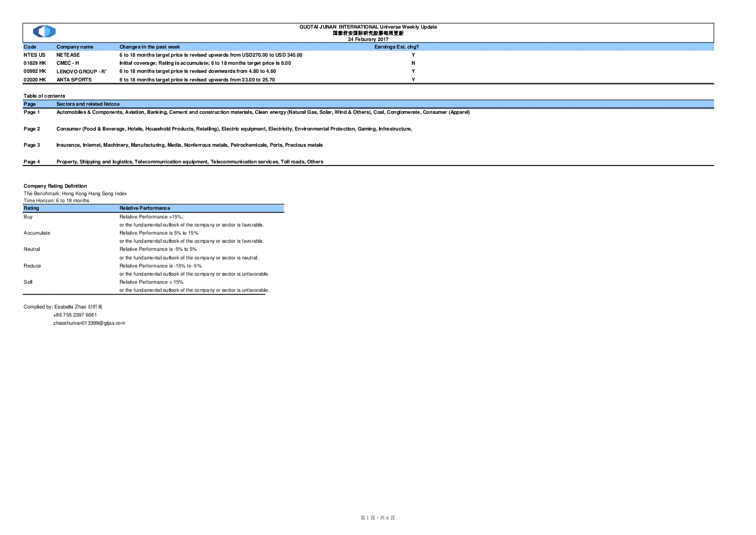Click the Property, Shipping and logistics list

[190, 162]
